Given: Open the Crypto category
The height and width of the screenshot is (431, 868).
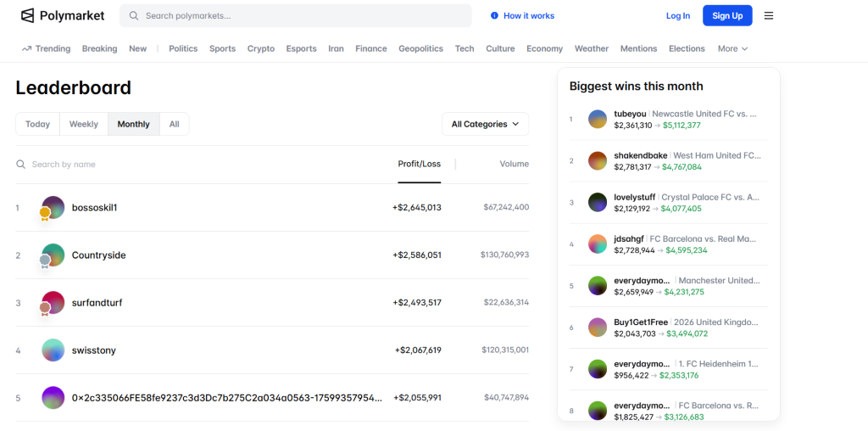Looking at the screenshot, I should (261, 48).
